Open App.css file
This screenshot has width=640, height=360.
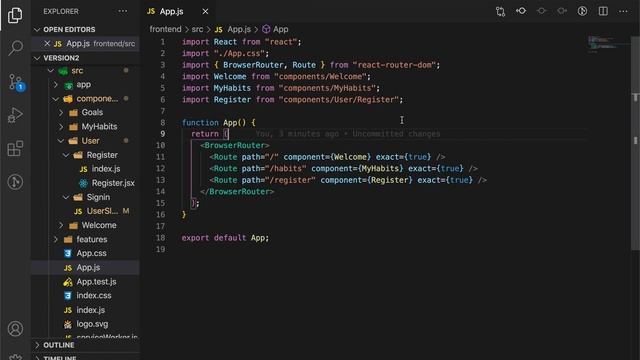click(91, 253)
